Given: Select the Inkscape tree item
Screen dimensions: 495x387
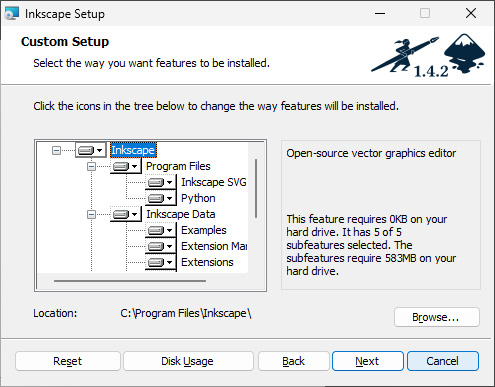Looking at the screenshot, I should pos(133,150).
